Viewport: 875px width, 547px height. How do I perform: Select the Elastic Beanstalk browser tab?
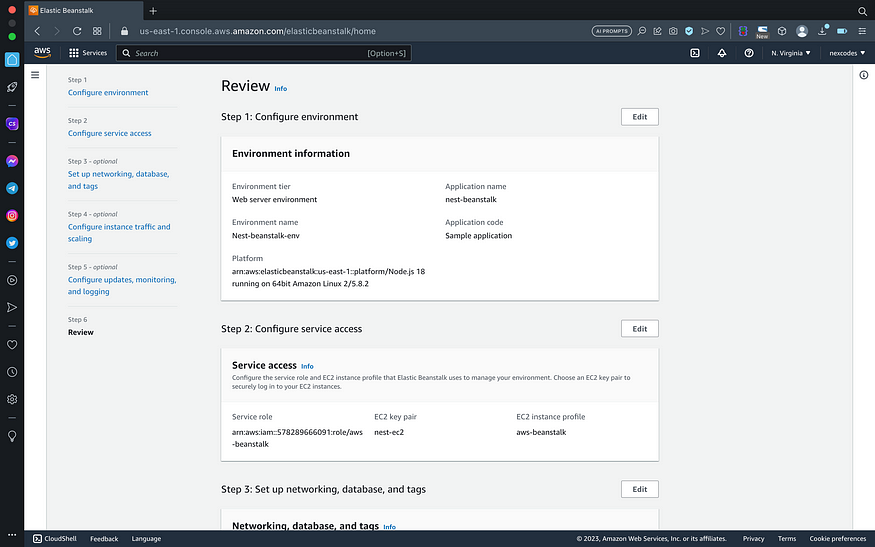tap(84, 11)
